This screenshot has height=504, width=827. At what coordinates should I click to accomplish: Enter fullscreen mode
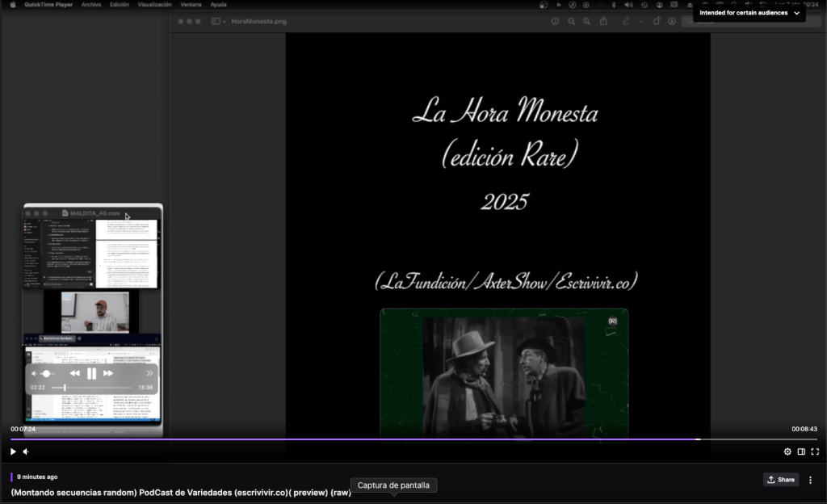pos(815,451)
